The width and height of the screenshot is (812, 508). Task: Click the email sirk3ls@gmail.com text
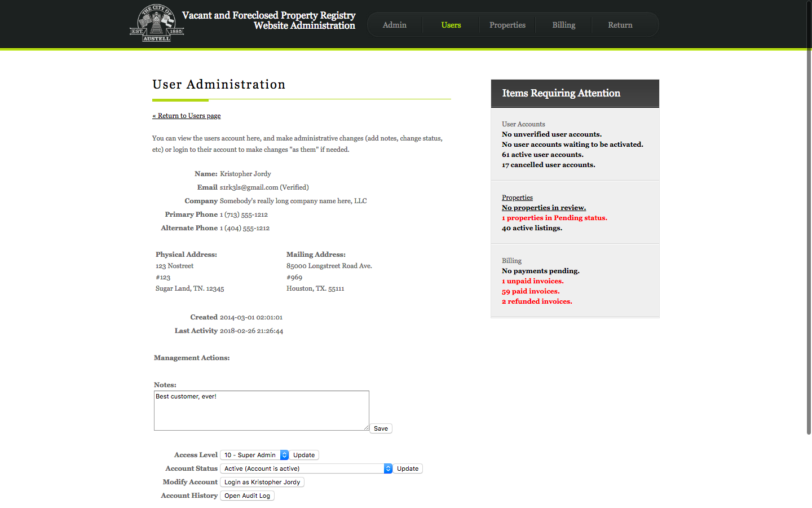[x=249, y=187]
